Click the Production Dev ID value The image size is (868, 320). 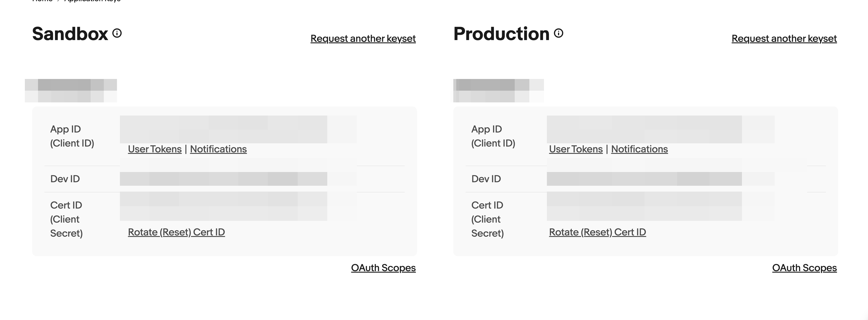tap(644, 179)
